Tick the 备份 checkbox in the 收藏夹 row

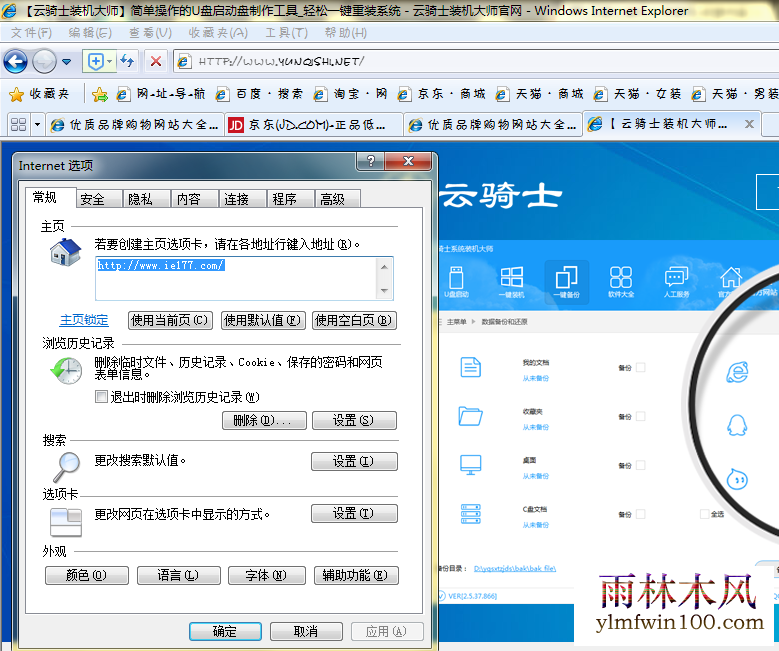(641, 416)
